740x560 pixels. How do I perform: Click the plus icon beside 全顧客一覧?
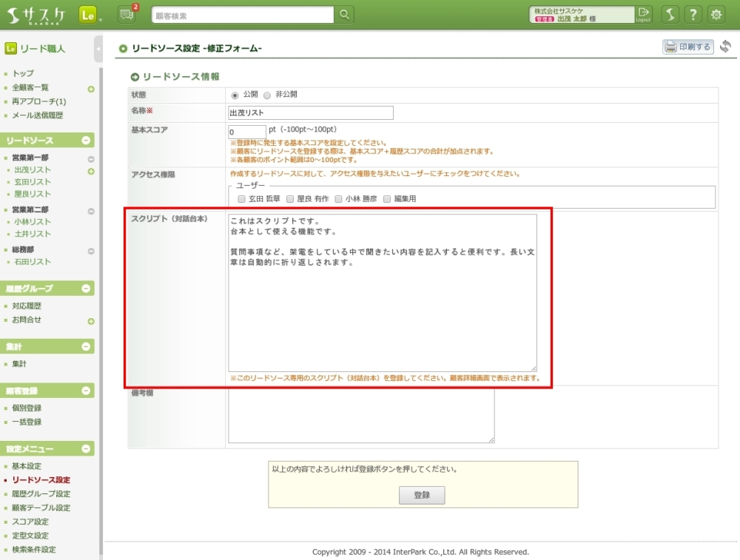click(91, 90)
